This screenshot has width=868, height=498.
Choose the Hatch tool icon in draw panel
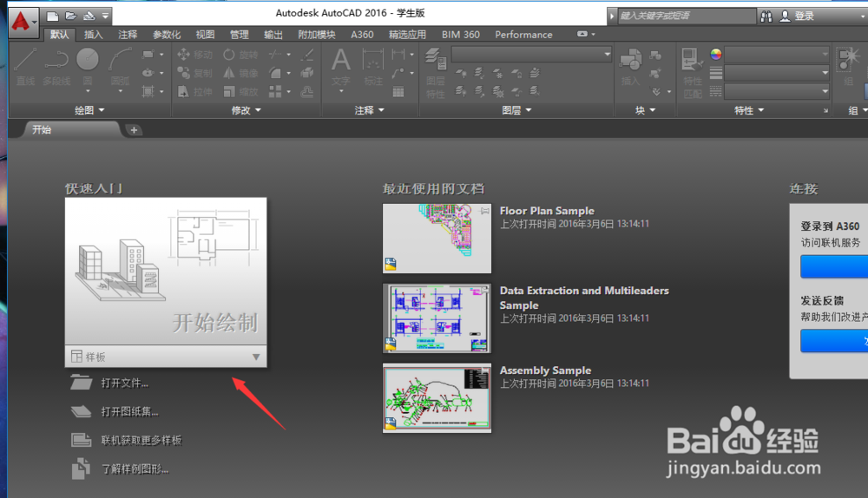tap(148, 91)
